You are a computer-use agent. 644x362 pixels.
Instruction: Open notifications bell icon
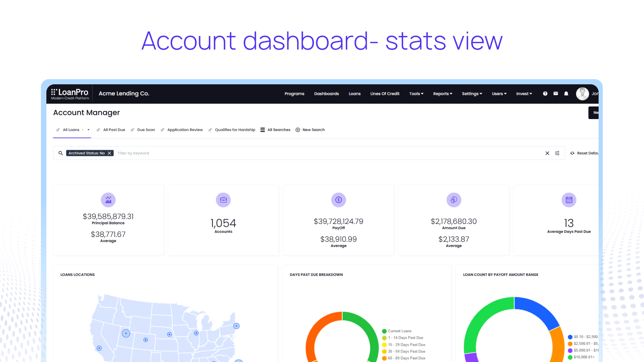566,94
